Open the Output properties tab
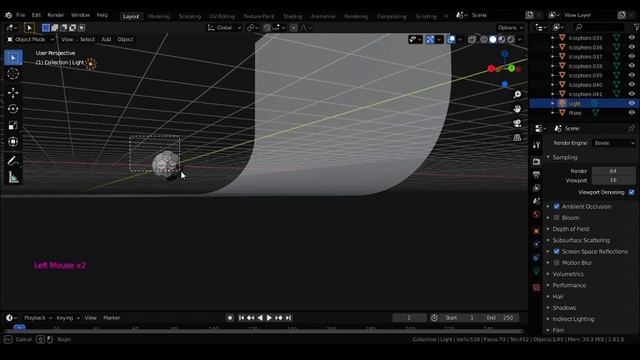The width and height of the screenshot is (640, 360). 536,175
